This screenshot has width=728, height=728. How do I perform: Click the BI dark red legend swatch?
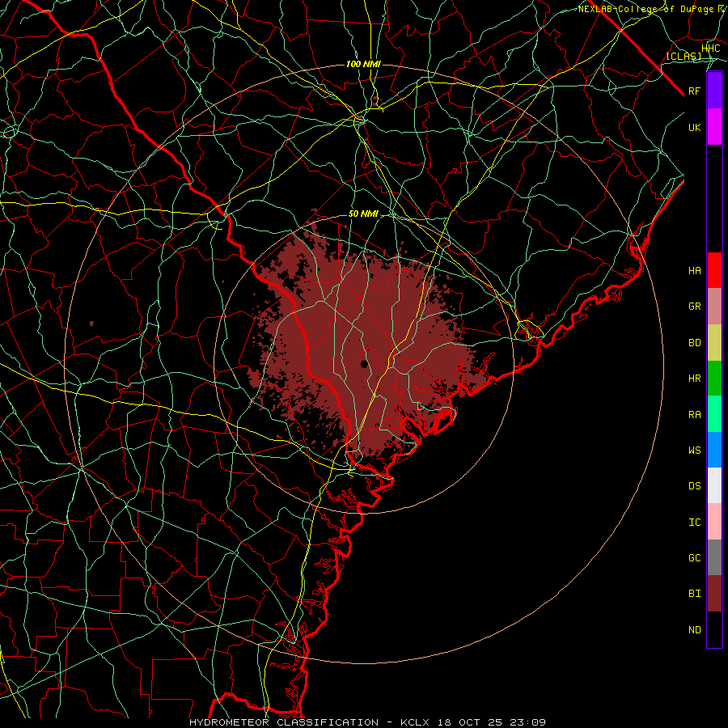(x=714, y=594)
